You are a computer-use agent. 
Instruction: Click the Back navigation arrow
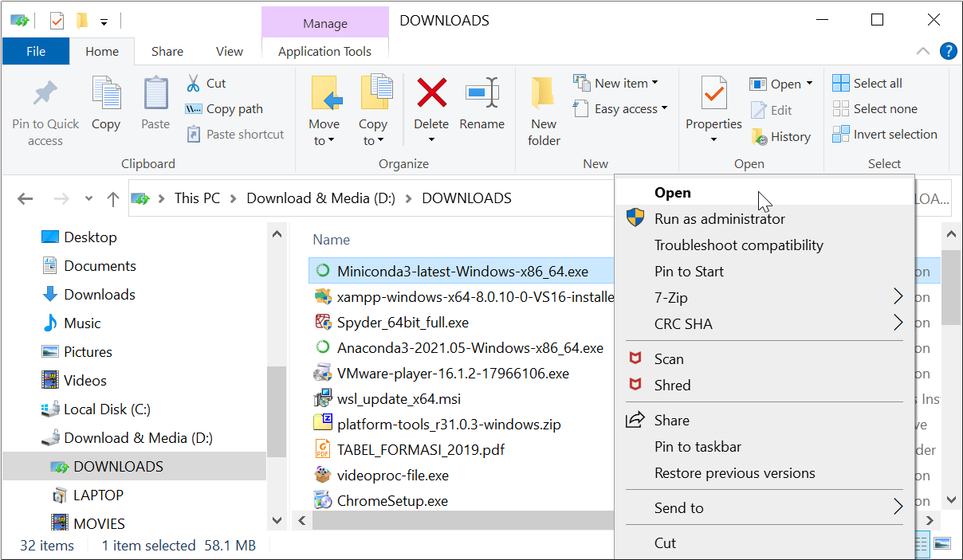[26, 198]
